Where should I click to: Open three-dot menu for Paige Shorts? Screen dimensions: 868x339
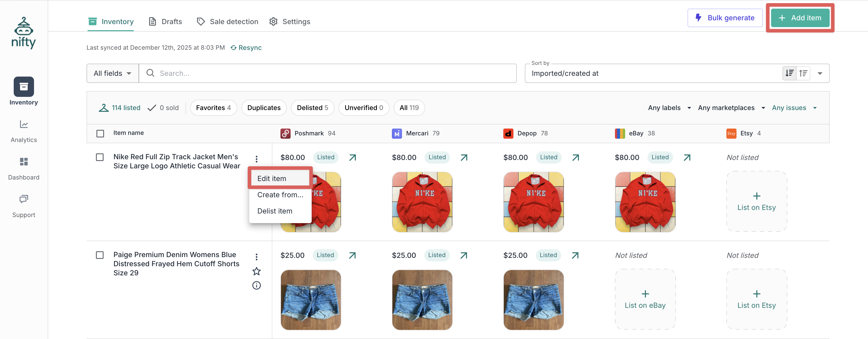(x=256, y=257)
